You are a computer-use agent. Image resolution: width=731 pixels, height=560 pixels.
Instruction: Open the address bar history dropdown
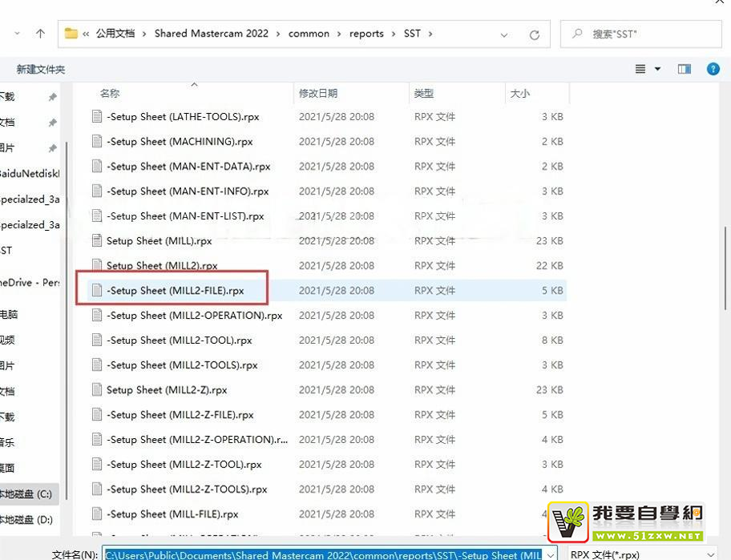[504, 34]
